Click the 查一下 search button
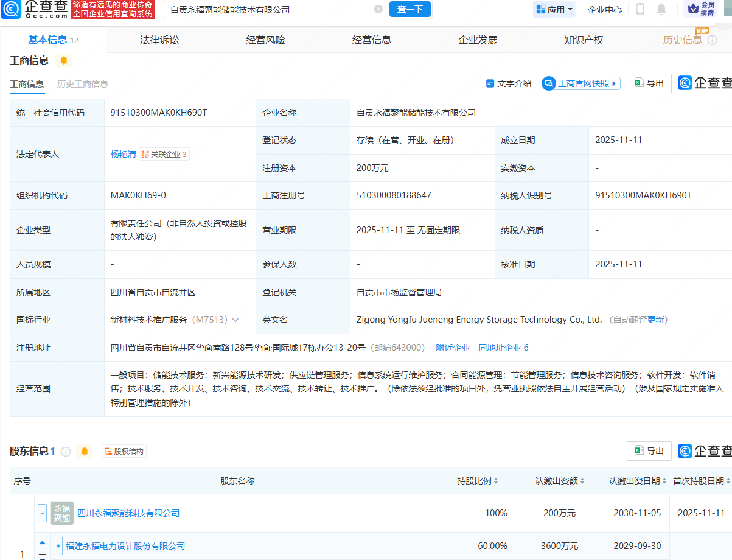 410,9
